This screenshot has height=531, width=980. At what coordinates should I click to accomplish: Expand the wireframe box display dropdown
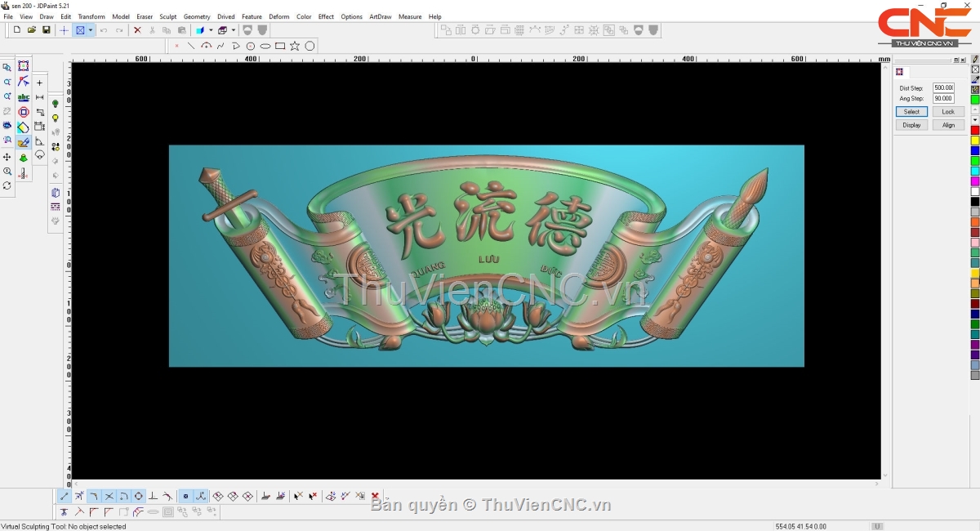click(234, 30)
